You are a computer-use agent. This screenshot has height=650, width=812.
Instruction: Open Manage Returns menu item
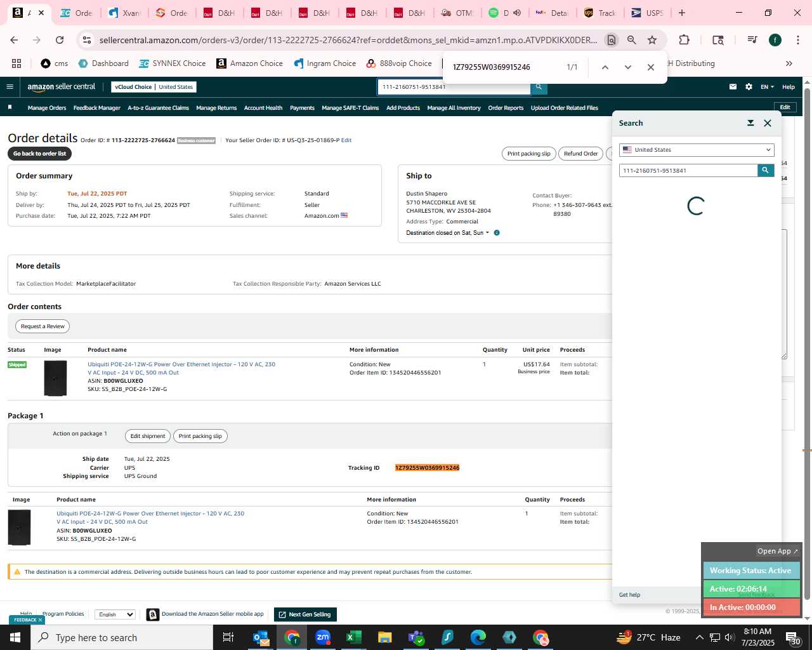[x=216, y=108]
